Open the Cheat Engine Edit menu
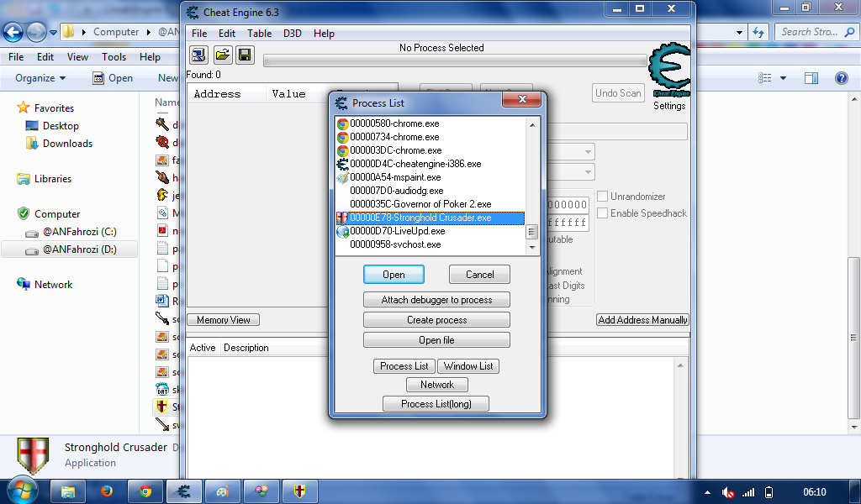Image resolution: width=861 pixels, height=504 pixels. click(x=227, y=34)
